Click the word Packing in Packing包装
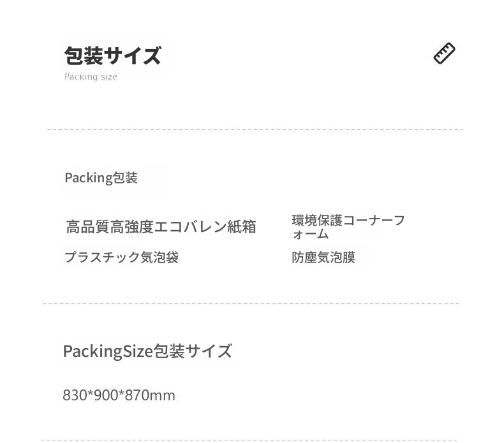Viewport: 504px width, 443px height. [x=88, y=178]
